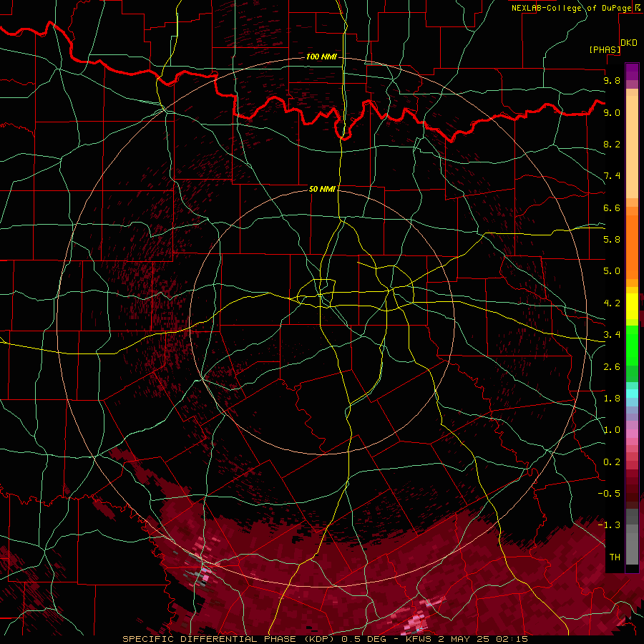Select the 1.0 scale value
644x644 pixels.
click(612, 430)
